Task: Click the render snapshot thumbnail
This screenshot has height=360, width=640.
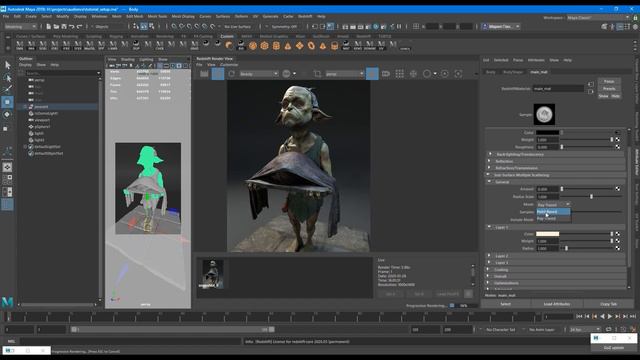Action: [213, 274]
